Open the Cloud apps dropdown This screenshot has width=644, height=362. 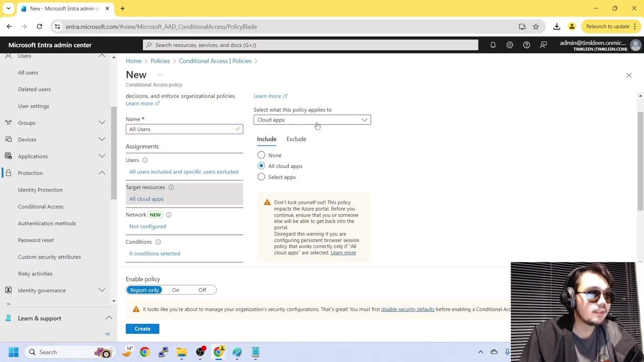pyautogui.click(x=312, y=120)
